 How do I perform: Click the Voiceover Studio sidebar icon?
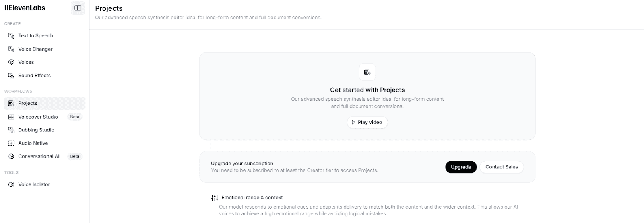11,117
